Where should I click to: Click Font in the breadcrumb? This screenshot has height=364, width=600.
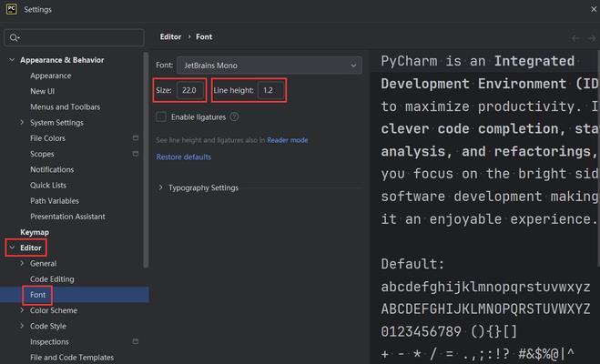[204, 36]
